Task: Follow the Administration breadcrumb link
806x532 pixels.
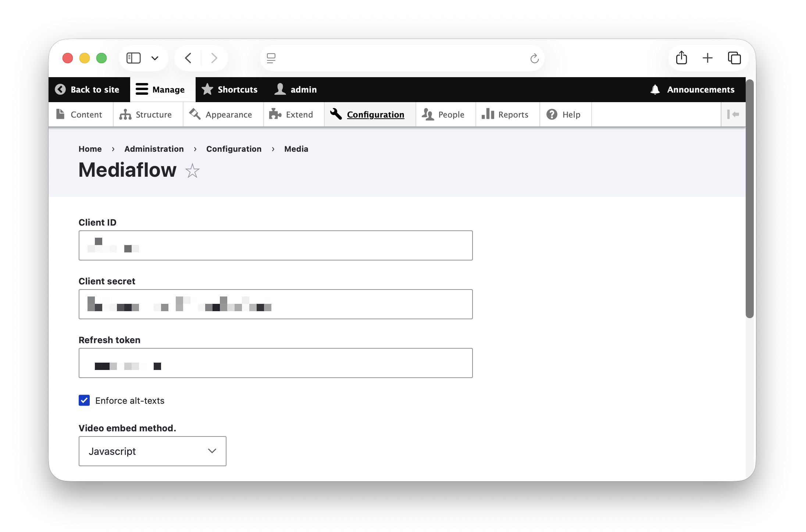Action: 154,149
